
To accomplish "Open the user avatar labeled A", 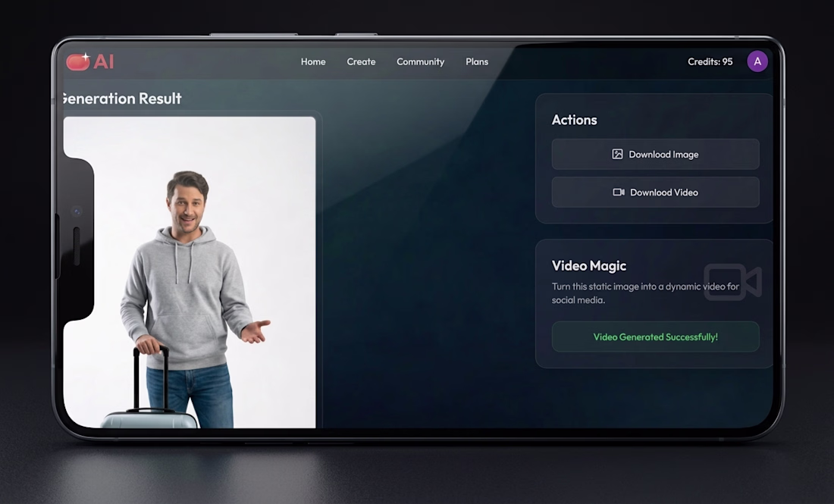I will tap(757, 61).
